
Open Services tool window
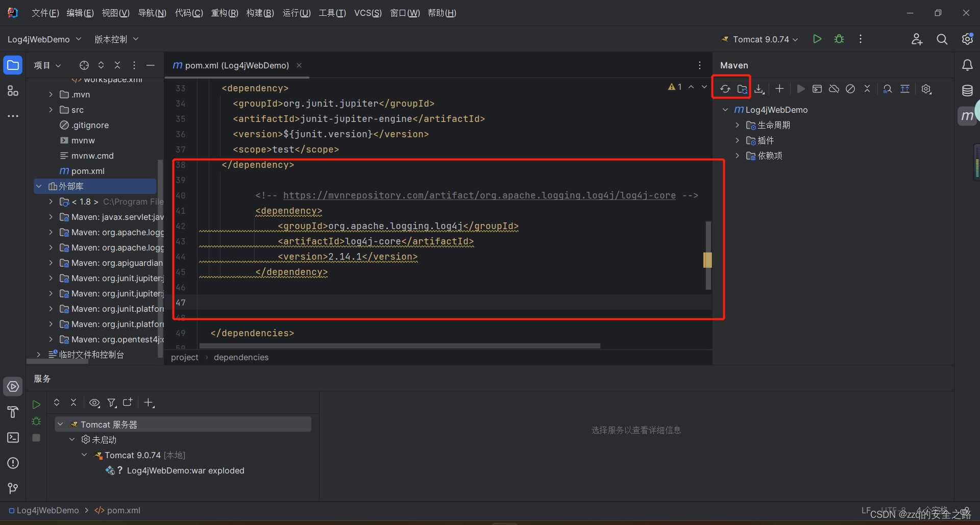13,387
